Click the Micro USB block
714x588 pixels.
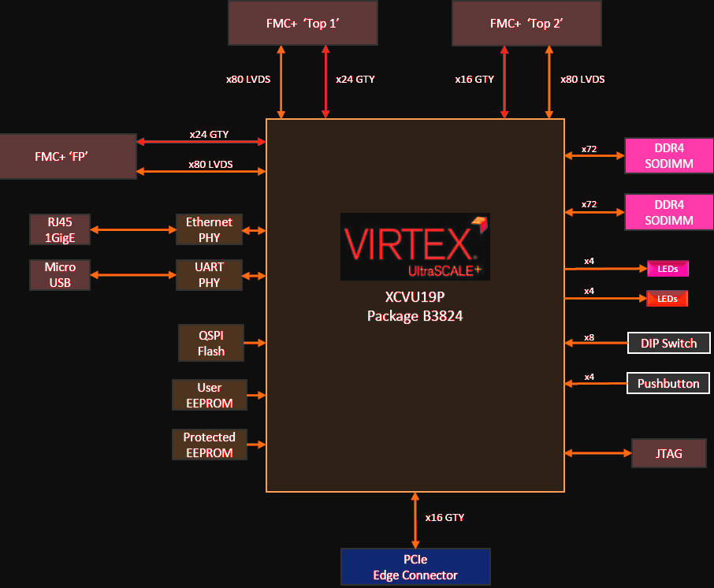point(60,274)
